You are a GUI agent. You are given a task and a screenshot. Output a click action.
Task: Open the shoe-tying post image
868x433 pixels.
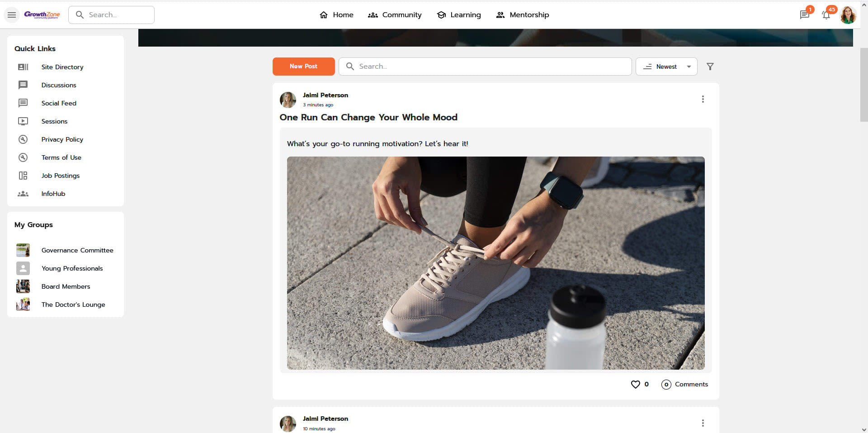(496, 263)
